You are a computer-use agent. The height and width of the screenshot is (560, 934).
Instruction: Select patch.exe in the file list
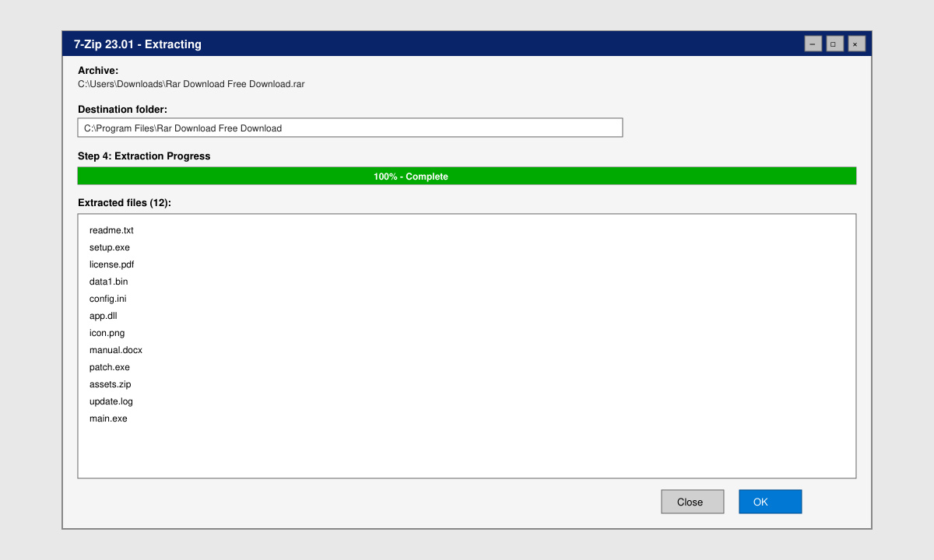[x=110, y=367]
